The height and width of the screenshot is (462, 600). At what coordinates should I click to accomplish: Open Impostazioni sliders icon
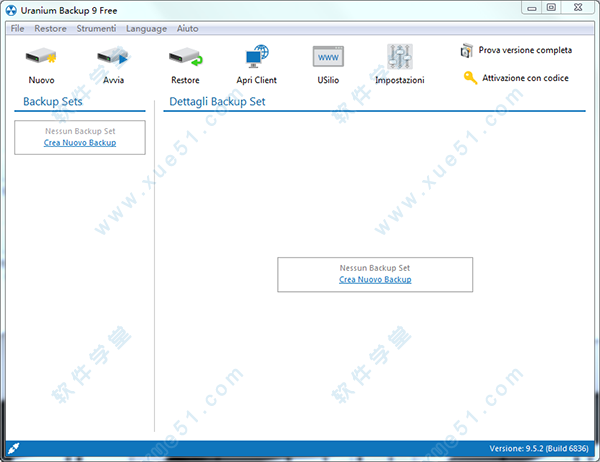pos(399,57)
